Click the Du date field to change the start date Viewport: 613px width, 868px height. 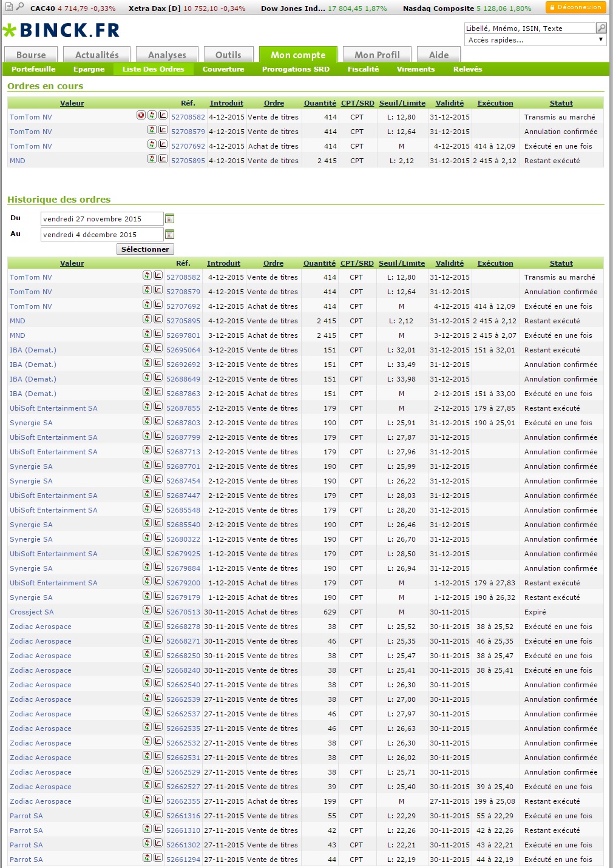click(x=102, y=219)
